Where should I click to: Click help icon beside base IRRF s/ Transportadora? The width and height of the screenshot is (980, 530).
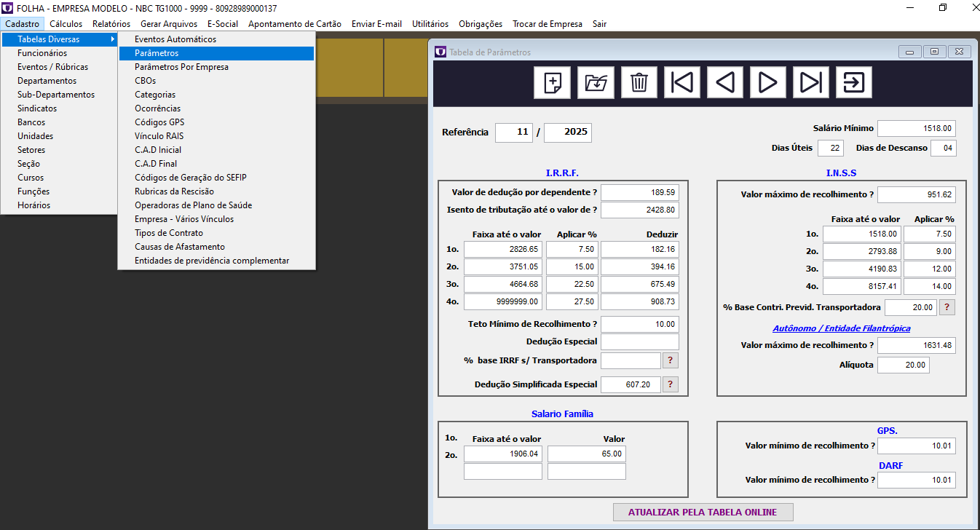point(670,360)
